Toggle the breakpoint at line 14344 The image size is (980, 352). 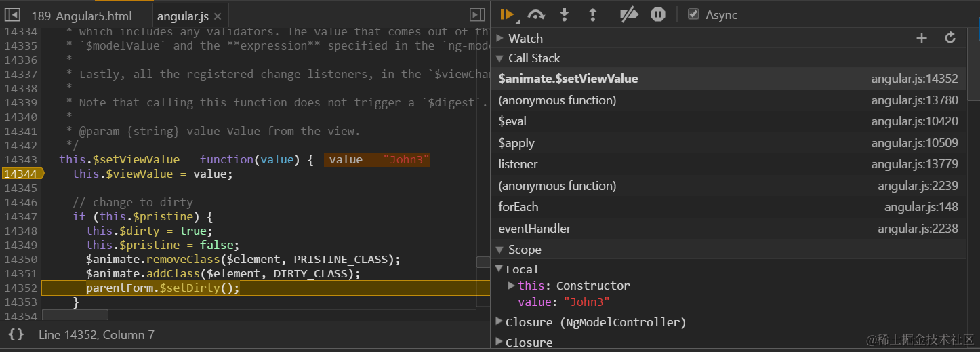(x=20, y=174)
